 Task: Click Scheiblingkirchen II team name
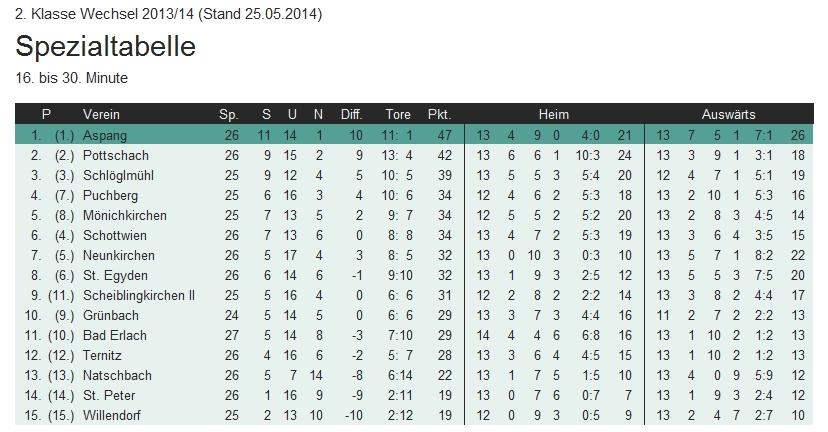coord(139,295)
